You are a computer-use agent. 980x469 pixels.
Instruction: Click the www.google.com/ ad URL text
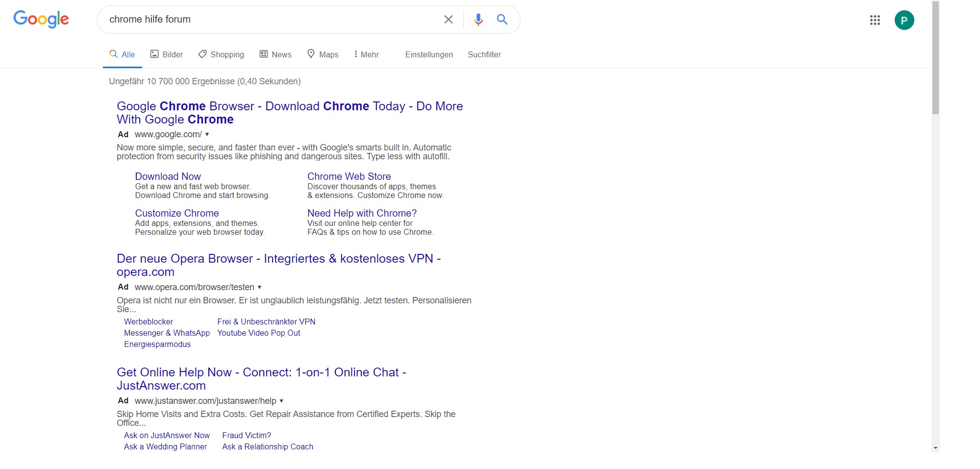pyautogui.click(x=168, y=134)
